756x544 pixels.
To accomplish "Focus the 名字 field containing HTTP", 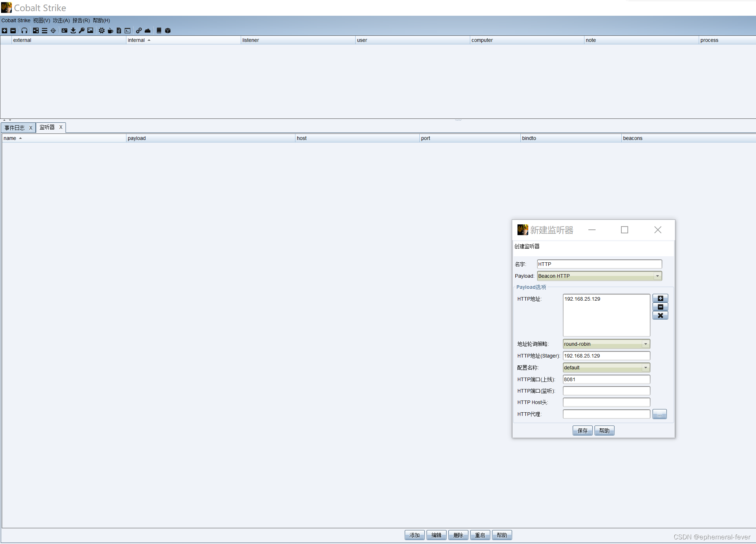I will click(599, 264).
